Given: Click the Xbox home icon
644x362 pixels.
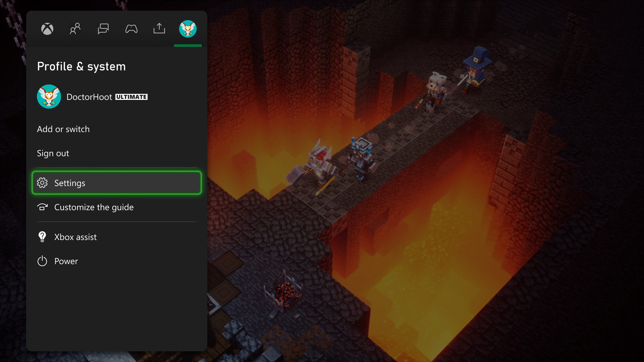Looking at the screenshot, I should point(47,28).
